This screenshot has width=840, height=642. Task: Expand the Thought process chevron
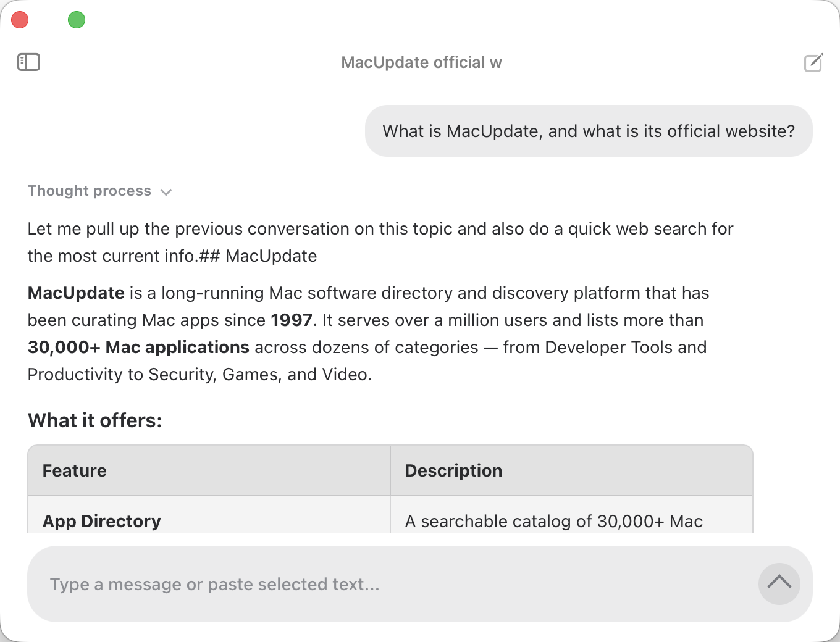(166, 192)
